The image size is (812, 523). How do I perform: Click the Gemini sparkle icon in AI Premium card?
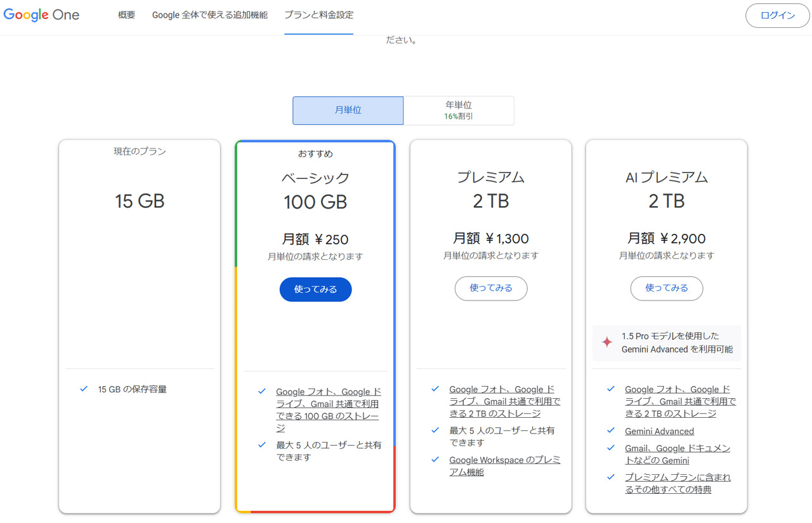(x=607, y=342)
